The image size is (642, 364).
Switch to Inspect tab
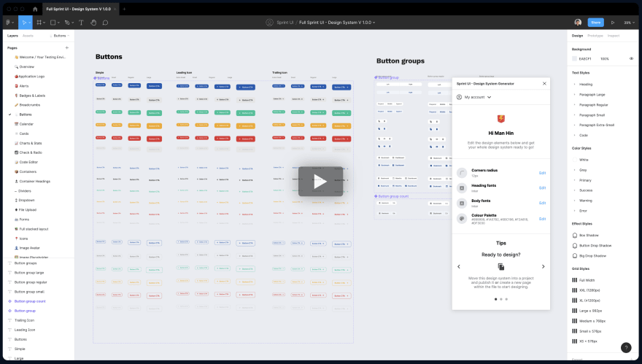(614, 36)
